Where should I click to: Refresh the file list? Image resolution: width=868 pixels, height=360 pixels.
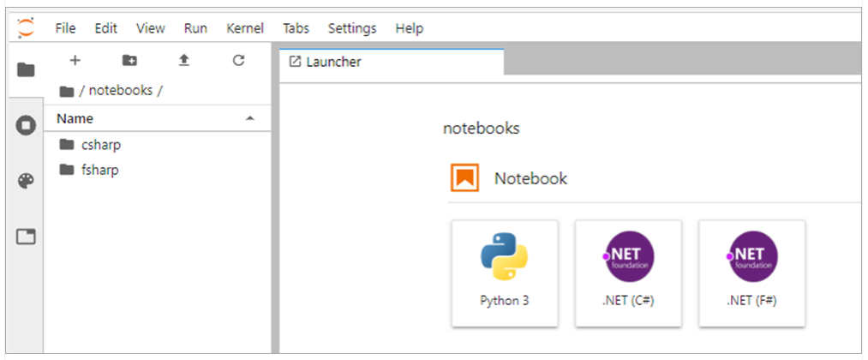point(238,60)
